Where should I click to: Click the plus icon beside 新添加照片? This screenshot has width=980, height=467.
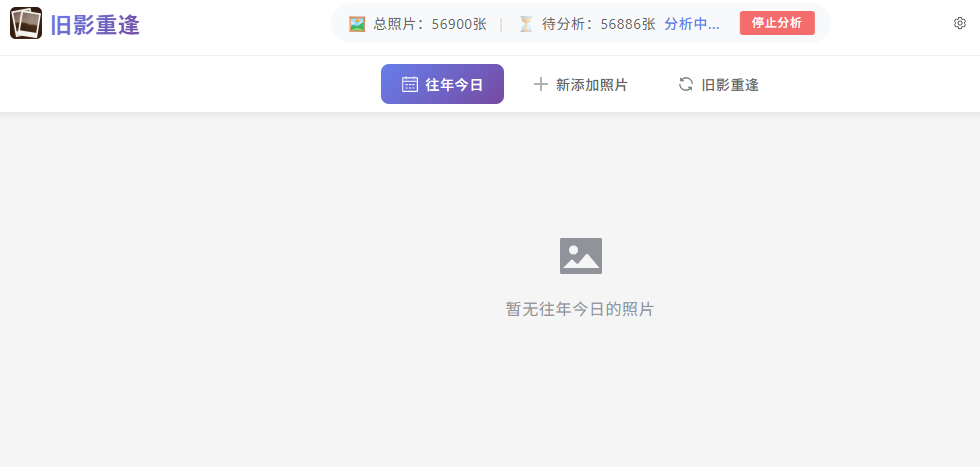tap(541, 84)
